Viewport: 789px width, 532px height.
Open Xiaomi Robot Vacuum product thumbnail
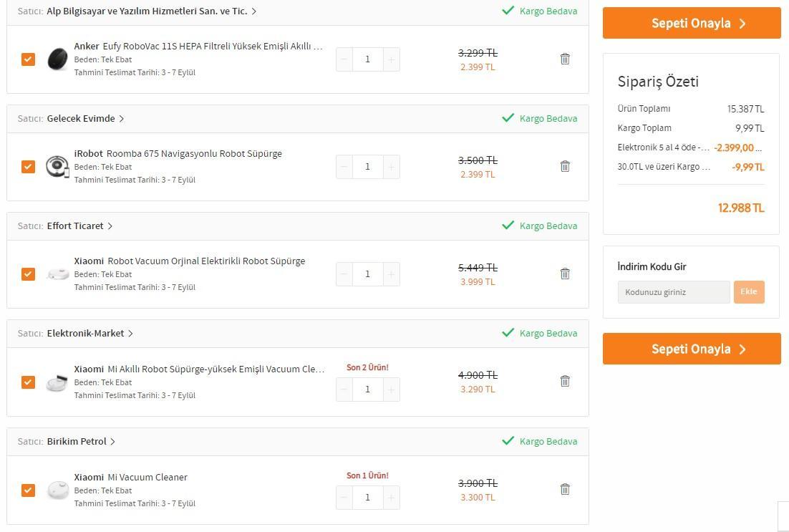(57, 274)
